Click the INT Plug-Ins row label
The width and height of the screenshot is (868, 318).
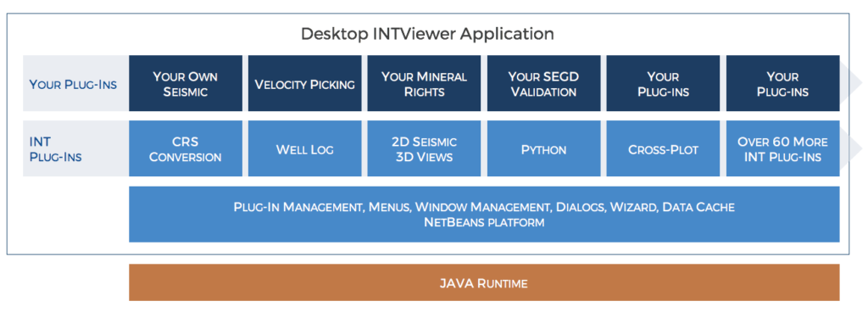55,149
